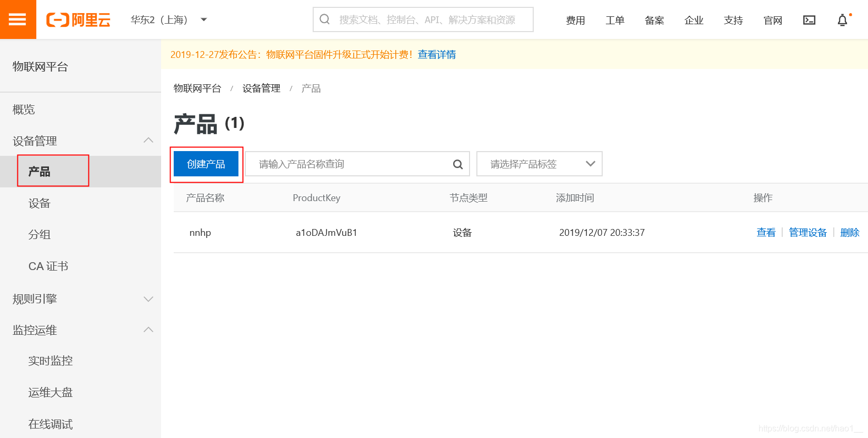Open 费用 in the top menu
The image size is (868, 438).
pyautogui.click(x=575, y=20)
